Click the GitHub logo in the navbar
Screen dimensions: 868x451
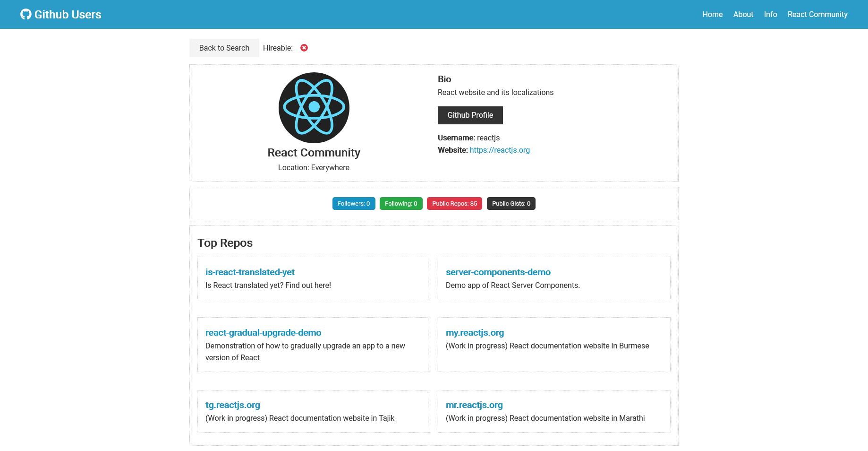(25, 14)
